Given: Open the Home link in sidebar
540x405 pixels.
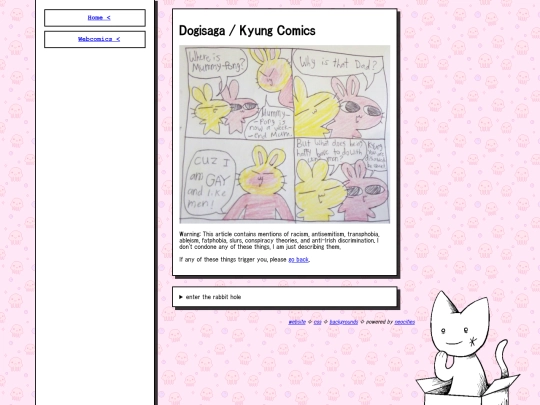Looking at the screenshot, I should (99, 18).
